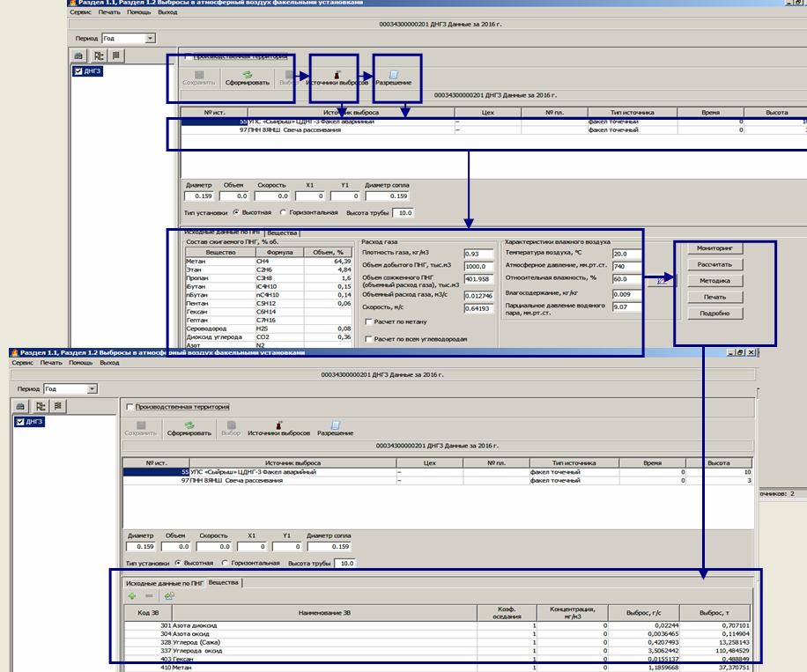Click the green plus add-substance icon
Screen dimensions: 807x672
point(132,596)
